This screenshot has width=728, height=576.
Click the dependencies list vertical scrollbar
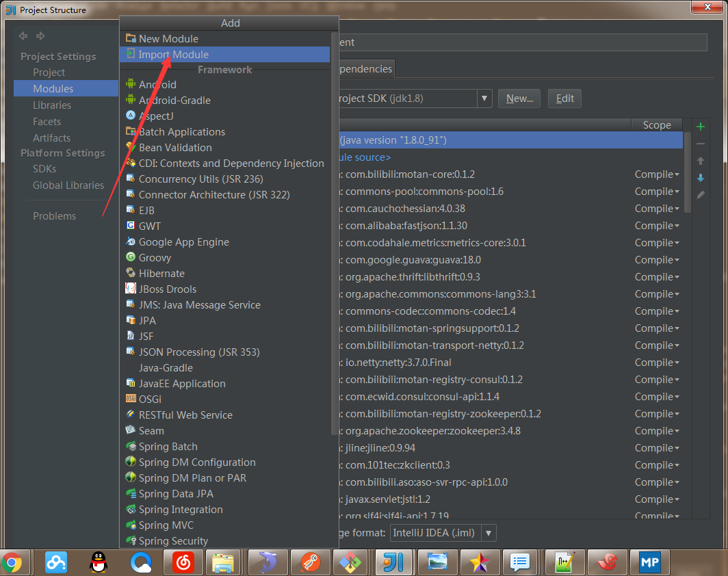(688, 172)
